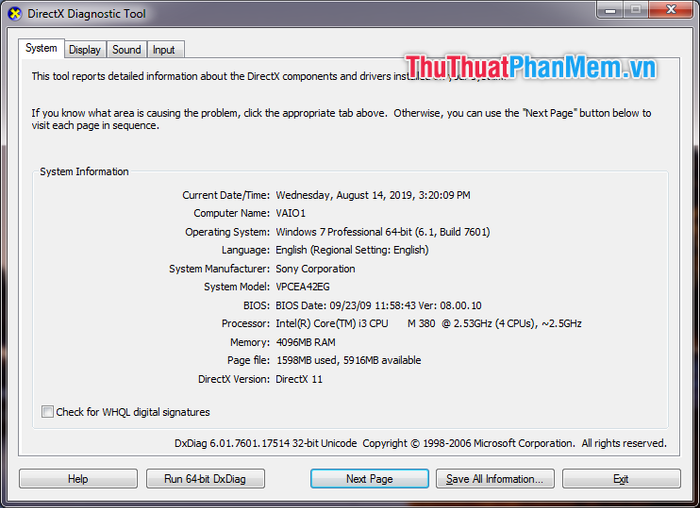The height and width of the screenshot is (508, 700).
Task: Switch to the Sound tab
Action: tap(127, 50)
